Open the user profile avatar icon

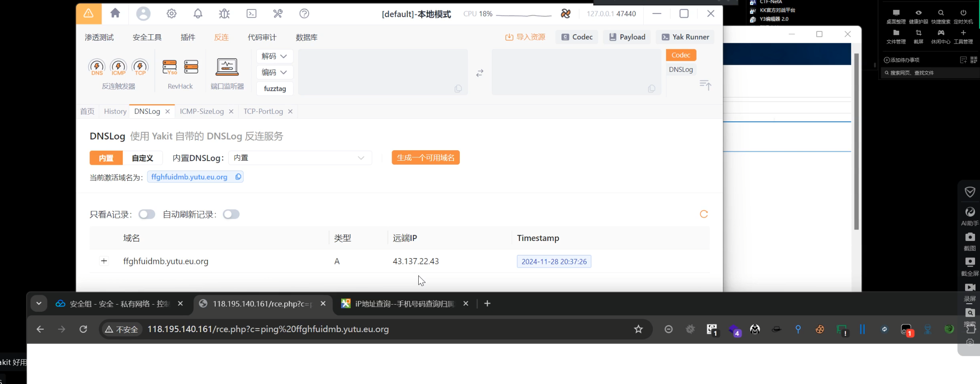pyautogui.click(x=143, y=14)
